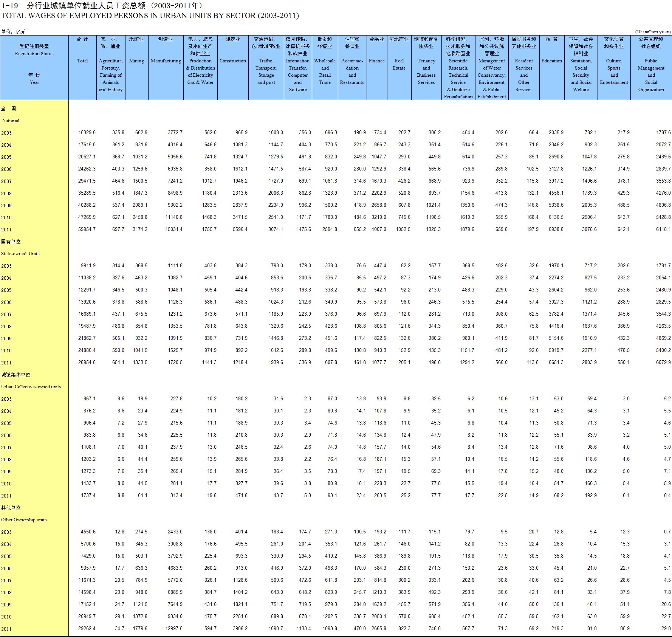Image resolution: width=672 pixels, height=637 pixels.
Task: Select State-owned 2008 total value 19487.9
Action: (87, 326)
